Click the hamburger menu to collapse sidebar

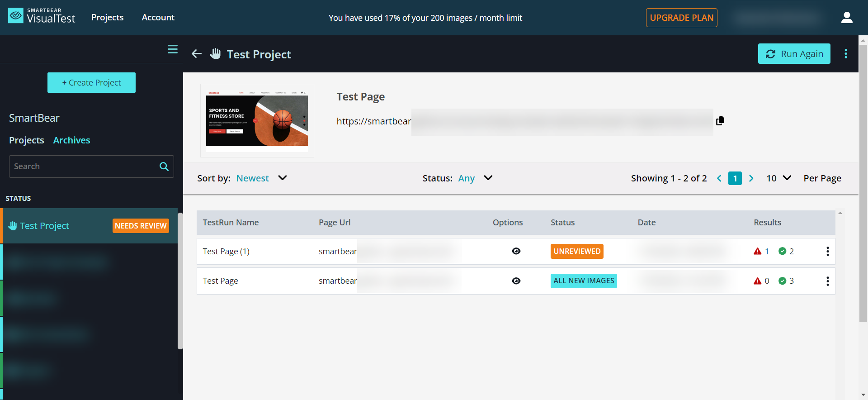coord(172,49)
